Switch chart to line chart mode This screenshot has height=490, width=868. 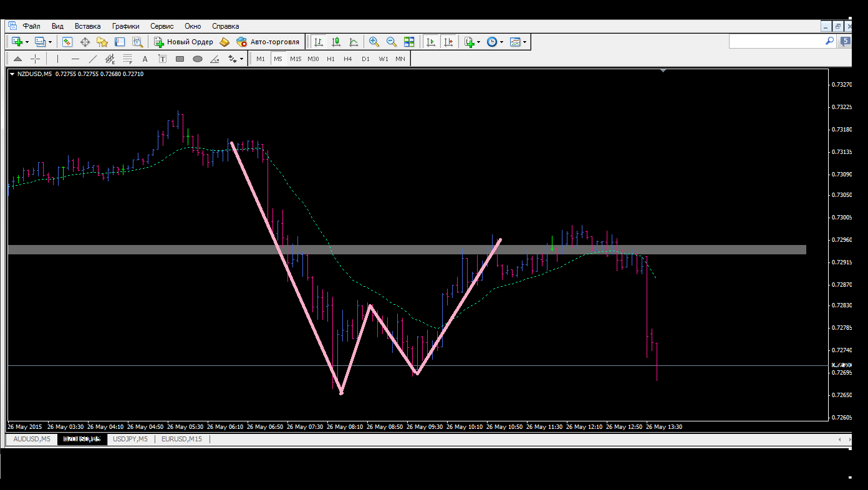[x=354, y=42]
